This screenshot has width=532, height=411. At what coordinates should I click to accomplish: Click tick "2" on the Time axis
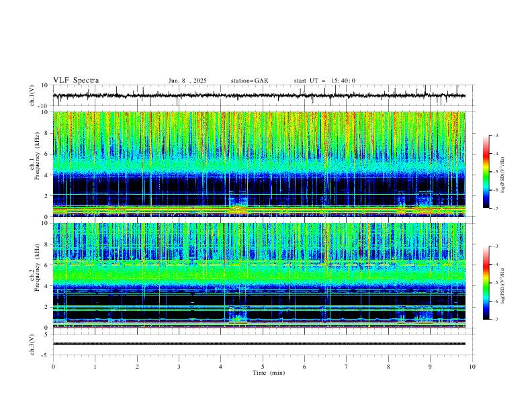[x=137, y=367]
